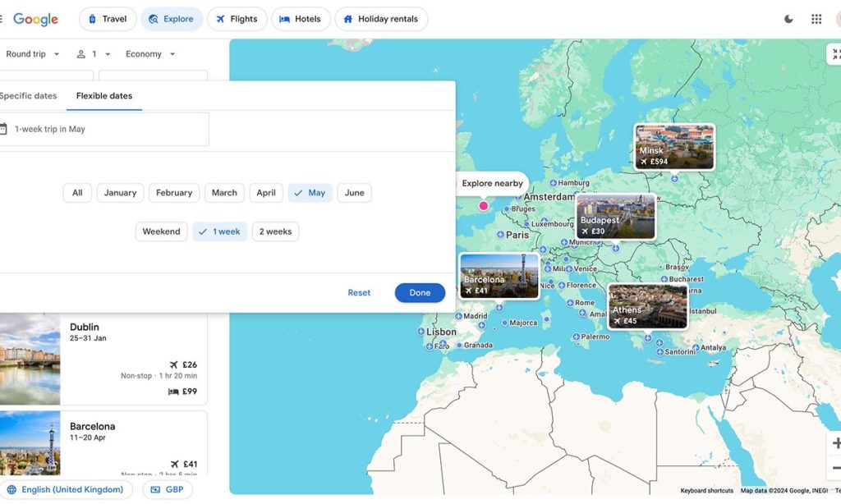The height and width of the screenshot is (504, 841).
Task: Expand the Economy class dropdown
Action: pos(150,54)
